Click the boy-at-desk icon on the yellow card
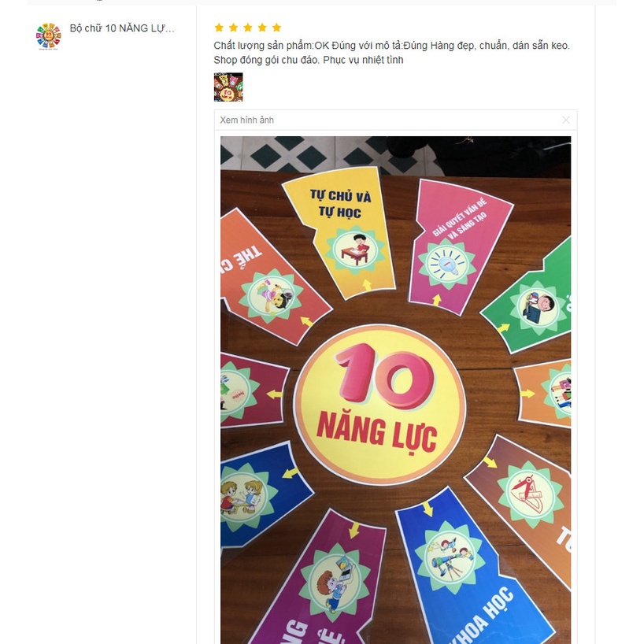Viewport: 644px width, 644px height. (356, 250)
